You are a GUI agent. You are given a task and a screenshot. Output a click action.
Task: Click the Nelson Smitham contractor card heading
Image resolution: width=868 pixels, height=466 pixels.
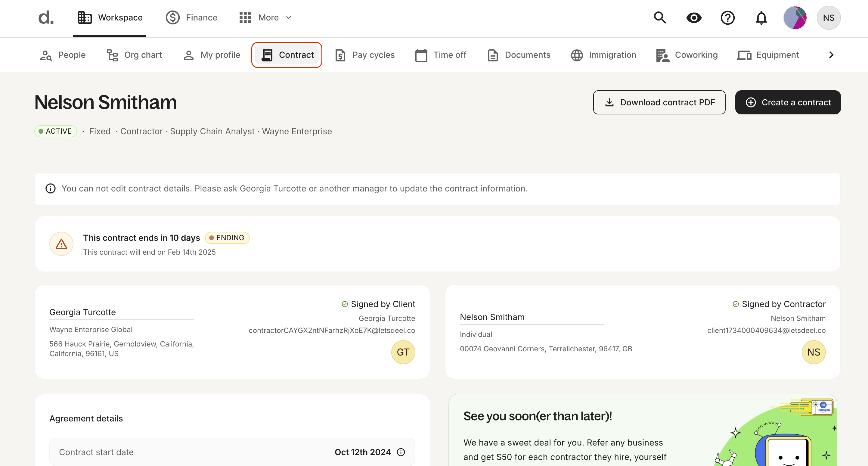(492, 317)
